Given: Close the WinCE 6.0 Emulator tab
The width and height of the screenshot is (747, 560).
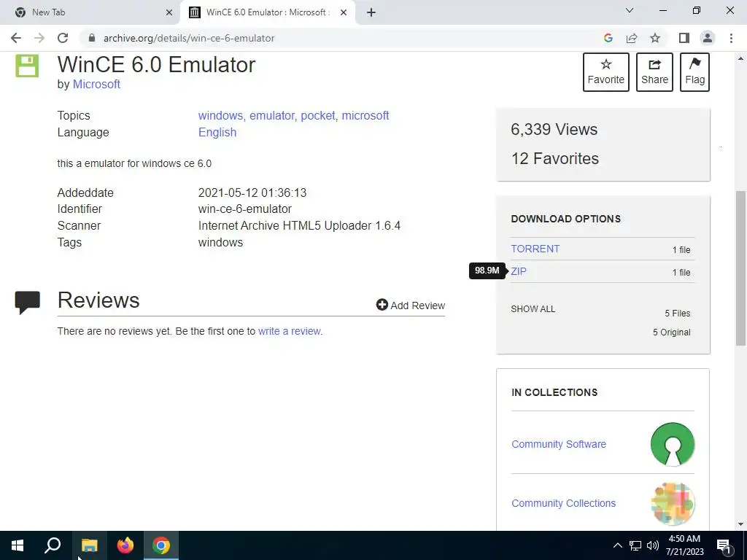Looking at the screenshot, I should click(344, 12).
